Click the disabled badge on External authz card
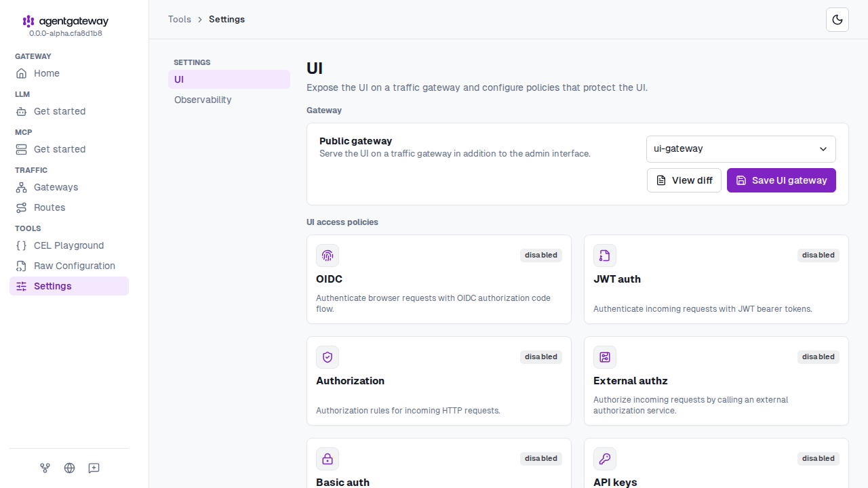The height and width of the screenshot is (488, 868). click(x=818, y=357)
